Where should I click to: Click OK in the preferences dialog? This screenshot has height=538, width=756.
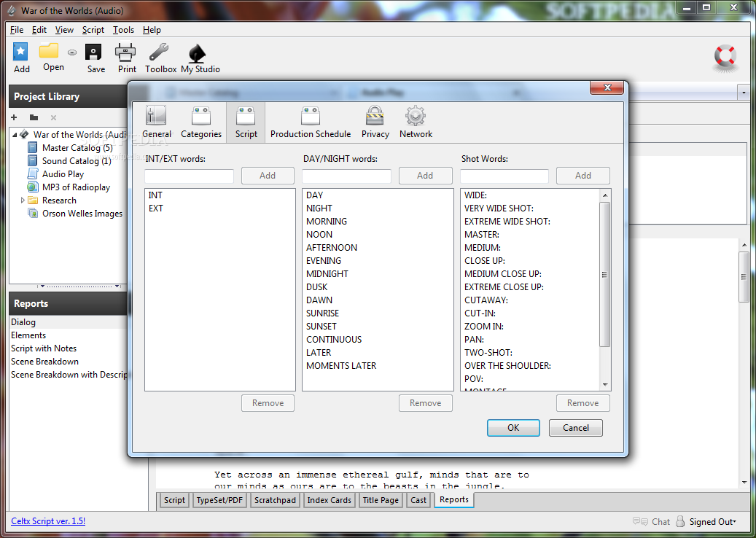tap(513, 428)
